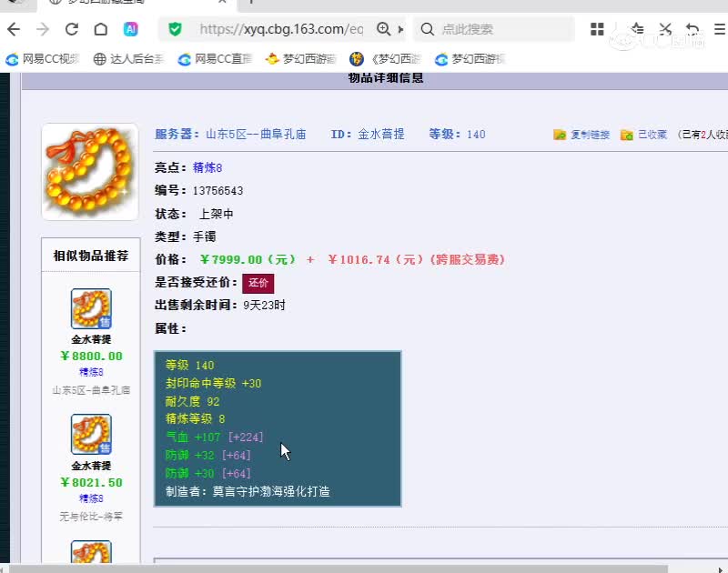Focus the address bar URL field

point(281,29)
